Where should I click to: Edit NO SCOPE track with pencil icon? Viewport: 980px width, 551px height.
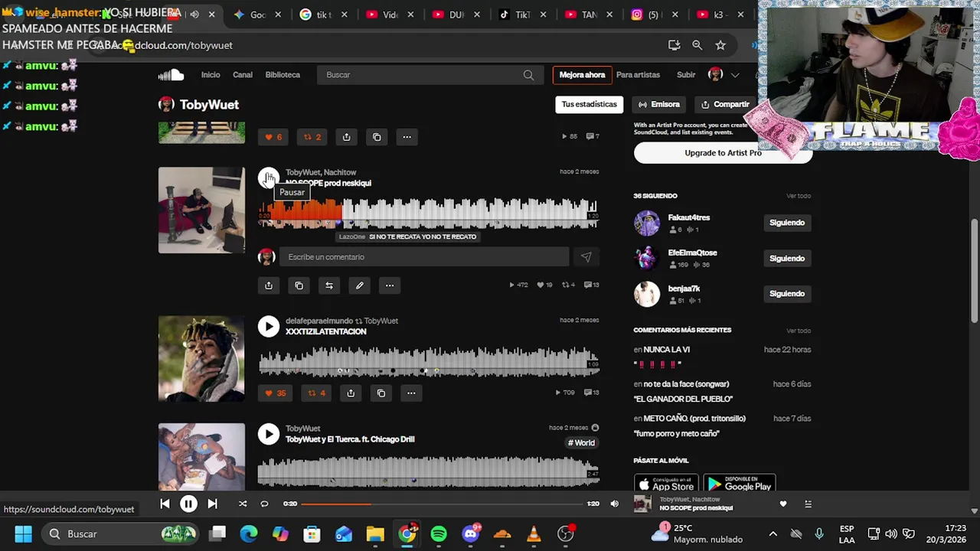(x=359, y=285)
